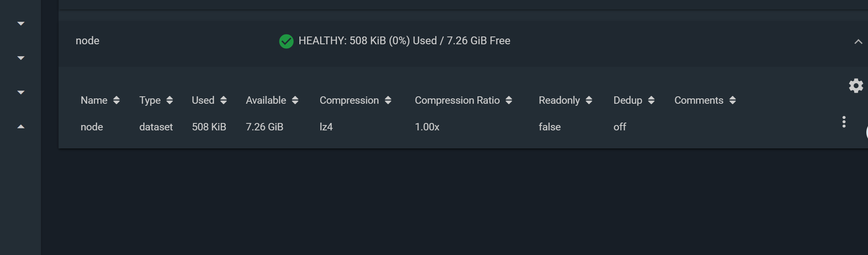The height and width of the screenshot is (255, 868).
Task: Open the three-dot menu for node dataset
Action: 844,122
